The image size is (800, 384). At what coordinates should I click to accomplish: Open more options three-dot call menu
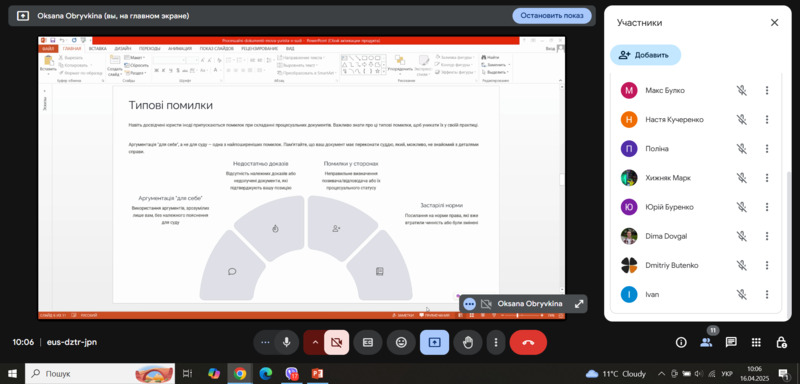point(495,342)
